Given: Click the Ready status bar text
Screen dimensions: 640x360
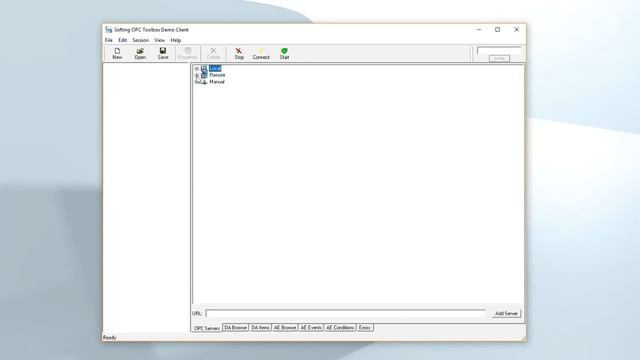Looking at the screenshot, I should pyautogui.click(x=110, y=338).
